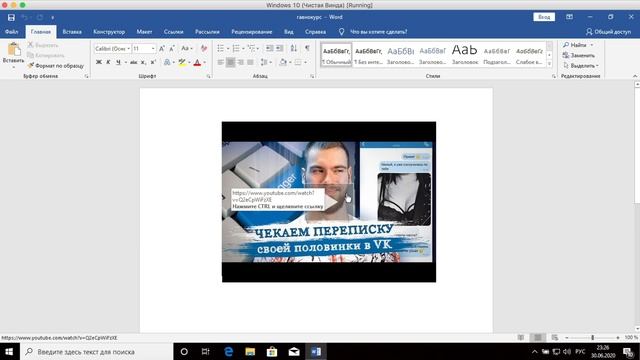Click numbered list icon
Viewport: 640px width, 360px height.
[236, 49]
